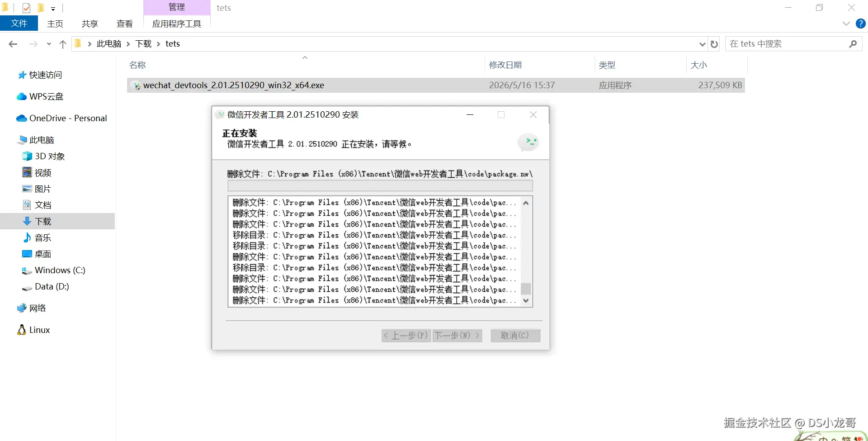Click the 237,509 KB size cell
This screenshot has width=868, height=441.
click(720, 85)
